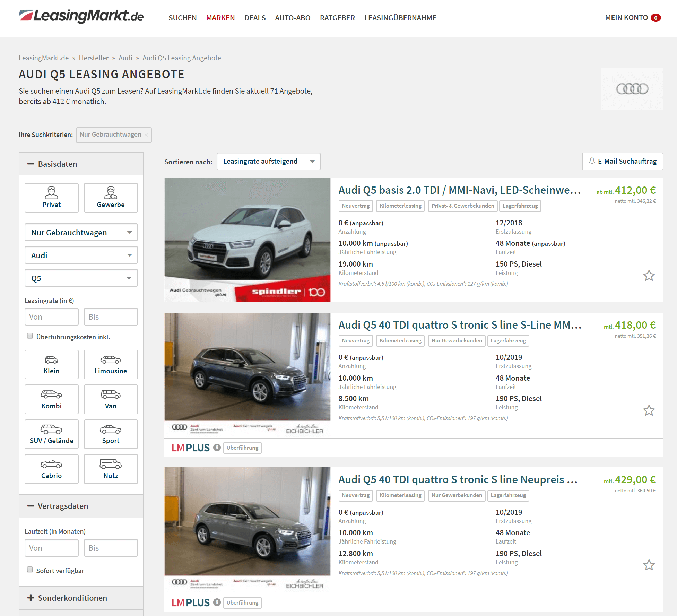677x616 pixels.
Task: Click the 418,00 € monthly price
Action: [635, 325]
